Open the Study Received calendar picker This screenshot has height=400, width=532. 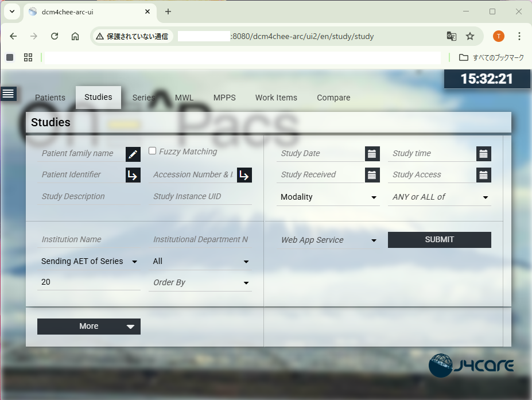(x=372, y=175)
